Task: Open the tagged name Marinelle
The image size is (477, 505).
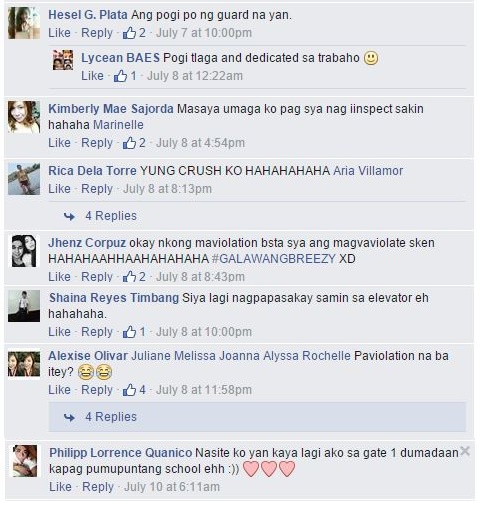Action: tap(118, 125)
